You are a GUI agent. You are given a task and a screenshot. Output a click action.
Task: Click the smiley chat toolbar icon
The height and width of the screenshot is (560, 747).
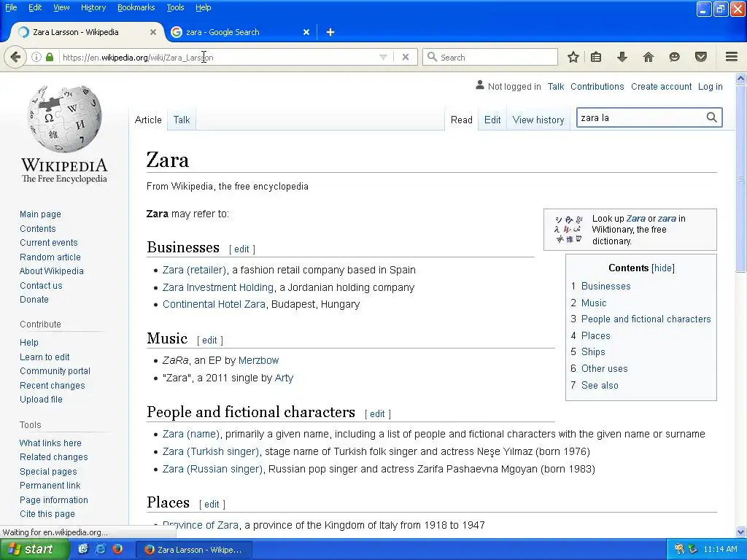[675, 57]
